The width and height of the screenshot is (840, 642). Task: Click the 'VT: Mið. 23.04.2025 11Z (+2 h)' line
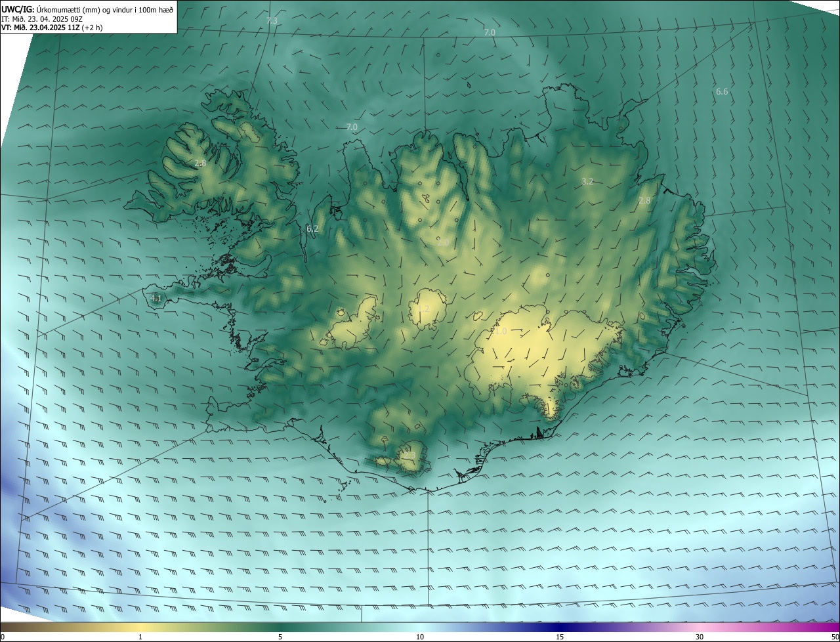pos(52,28)
